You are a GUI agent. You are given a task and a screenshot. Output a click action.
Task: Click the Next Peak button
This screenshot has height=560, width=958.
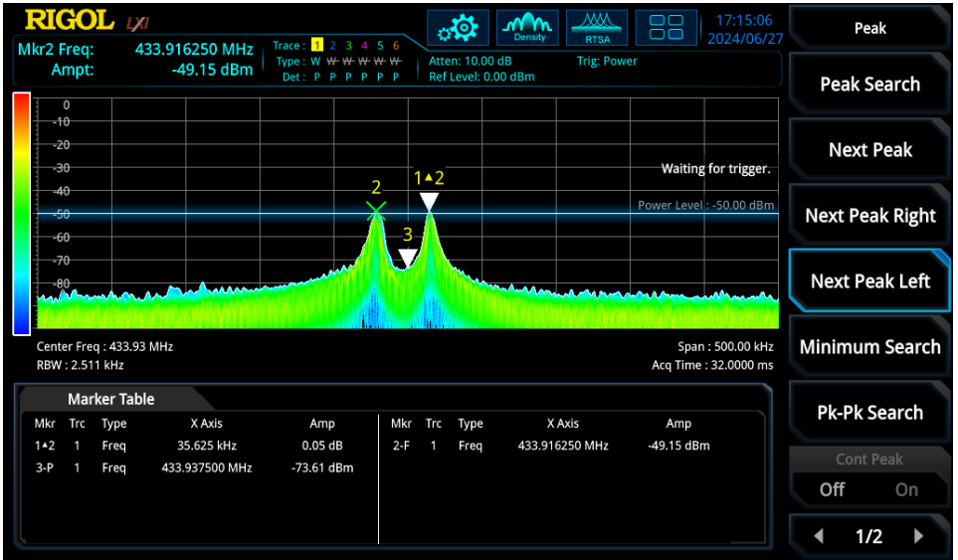[869, 149]
